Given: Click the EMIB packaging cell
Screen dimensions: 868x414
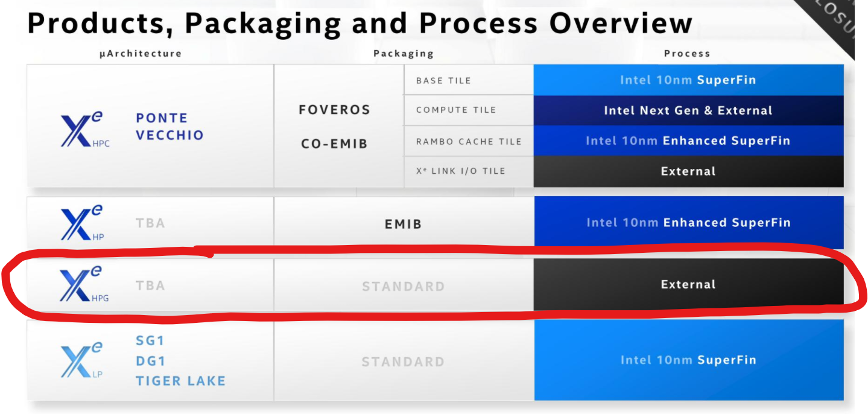Looking at the screenshot, I should (x=404, y=222).
